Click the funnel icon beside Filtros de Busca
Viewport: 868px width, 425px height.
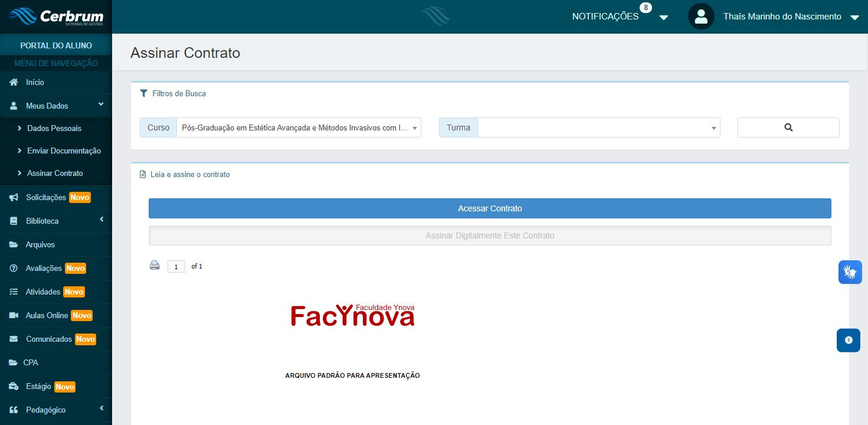tap(143, 93)
